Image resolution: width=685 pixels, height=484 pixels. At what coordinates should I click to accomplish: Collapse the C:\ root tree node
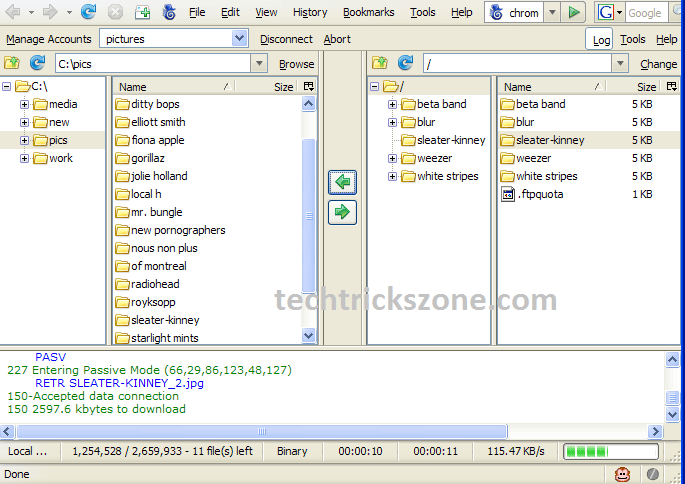coord(7,86)
